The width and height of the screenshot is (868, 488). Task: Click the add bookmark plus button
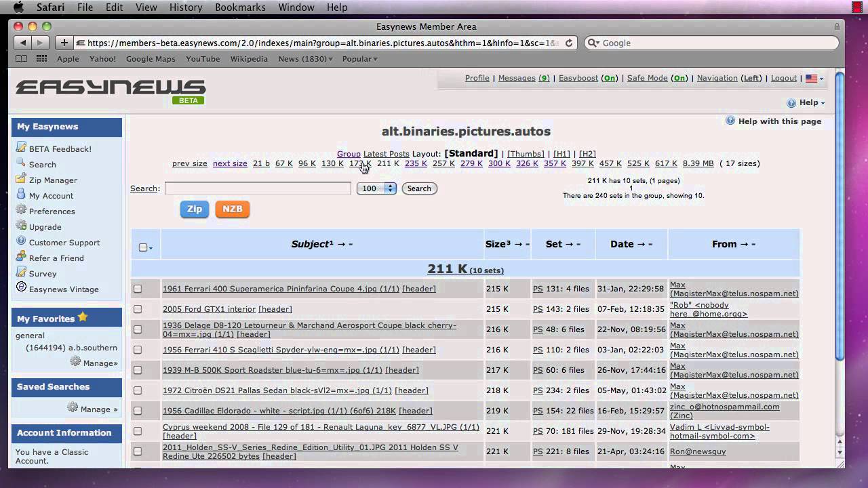(64, 43)
